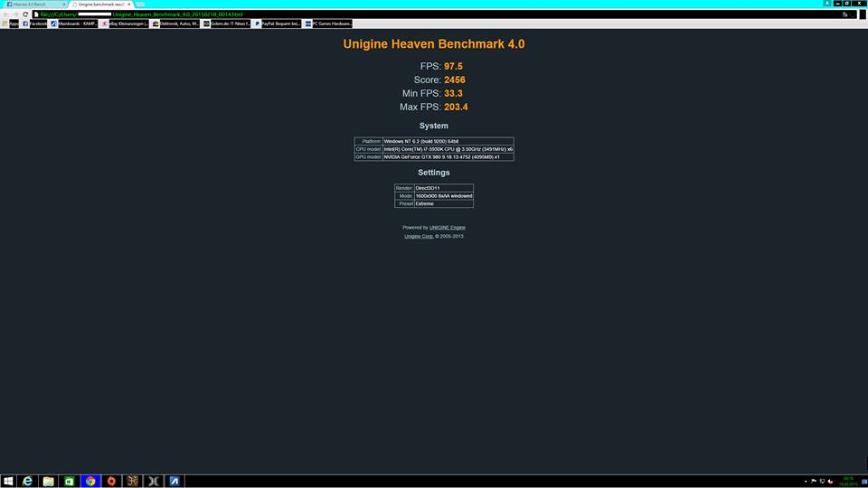Screen dimensions: 868x488
Task: Open a new tab with the new-tab button
Action: [141, 5]
